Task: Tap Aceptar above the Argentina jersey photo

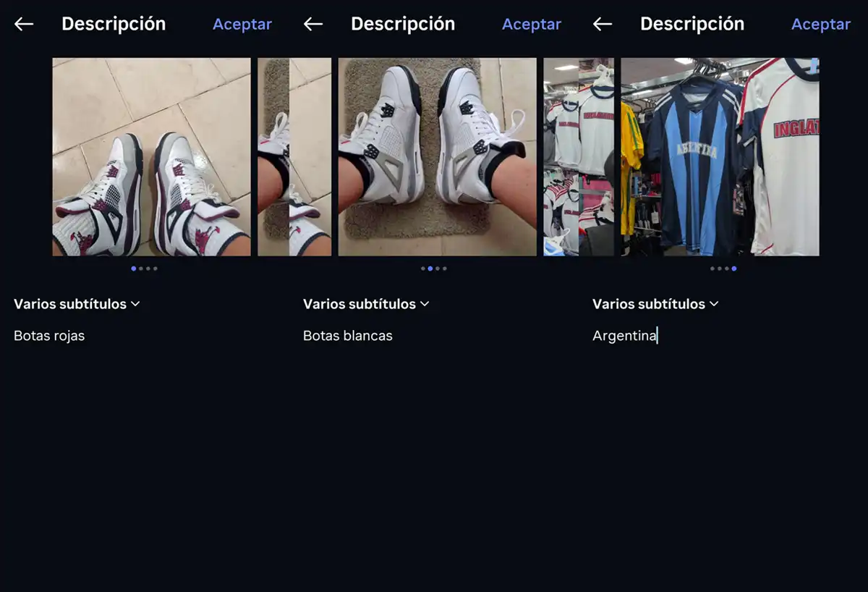Action: [x=821, y=24]
